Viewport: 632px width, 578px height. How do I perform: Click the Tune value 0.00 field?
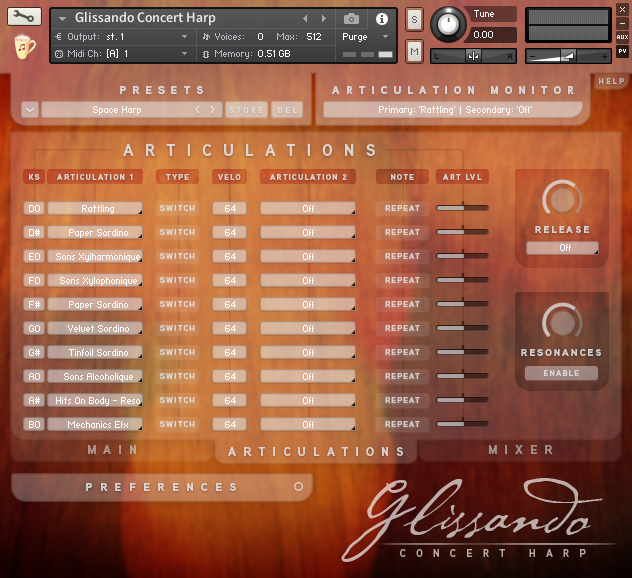tap(490, 35)
